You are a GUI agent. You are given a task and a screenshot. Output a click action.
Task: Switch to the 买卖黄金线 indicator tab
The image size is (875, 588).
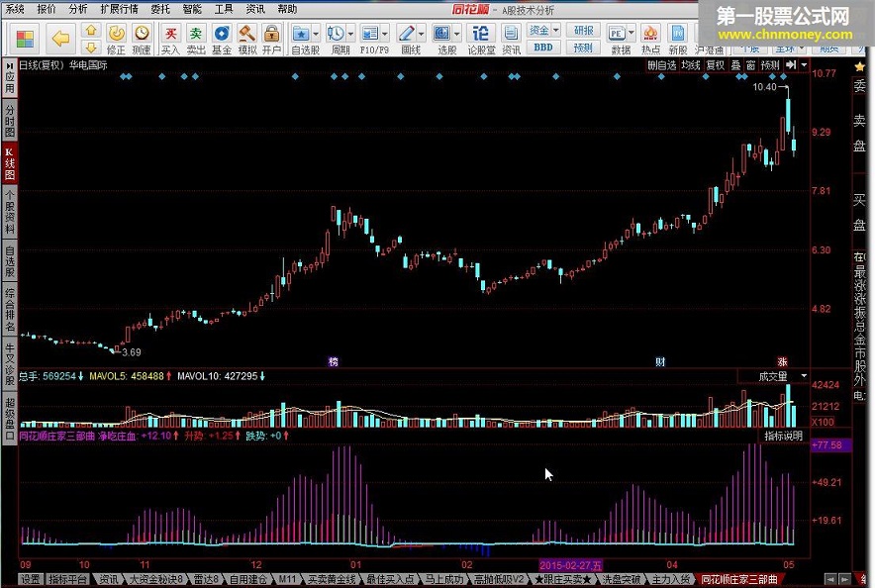332,580
